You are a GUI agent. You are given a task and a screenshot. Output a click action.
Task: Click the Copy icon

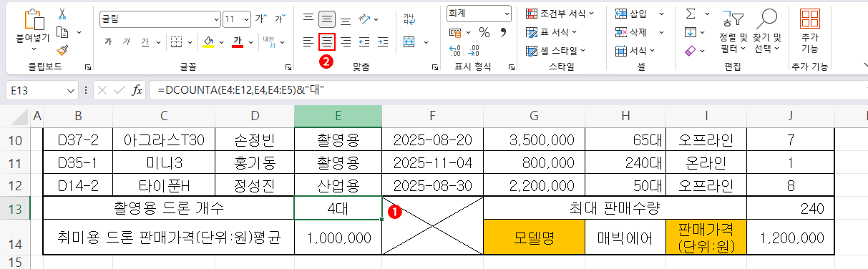pyautogui.click(x=62, y=32)
